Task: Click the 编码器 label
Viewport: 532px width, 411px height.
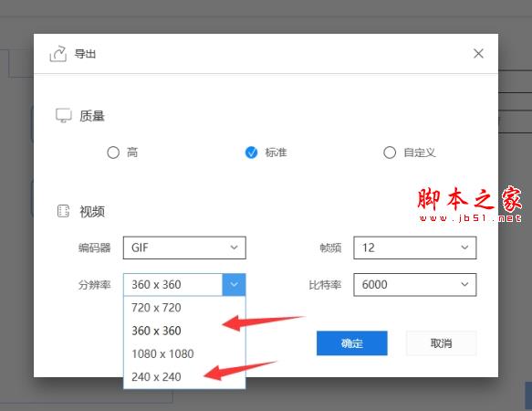Action: [94, 248]
